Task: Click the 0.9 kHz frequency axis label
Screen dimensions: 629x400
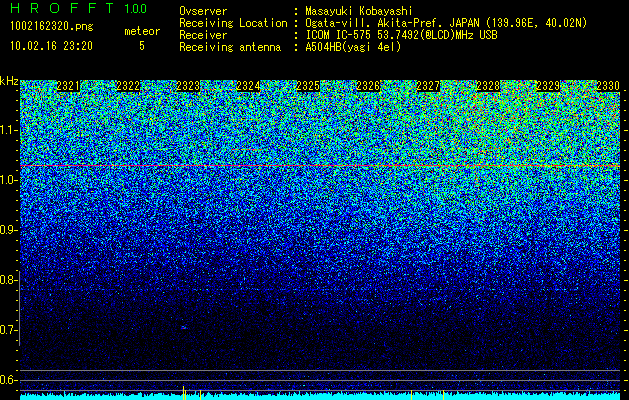Action: click(x=8, y=230)
